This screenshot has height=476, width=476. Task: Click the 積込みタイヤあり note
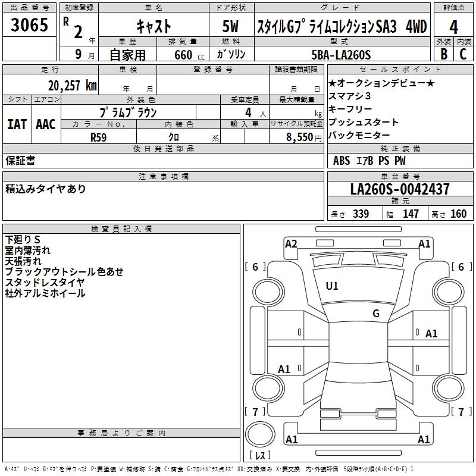[46, 189]
